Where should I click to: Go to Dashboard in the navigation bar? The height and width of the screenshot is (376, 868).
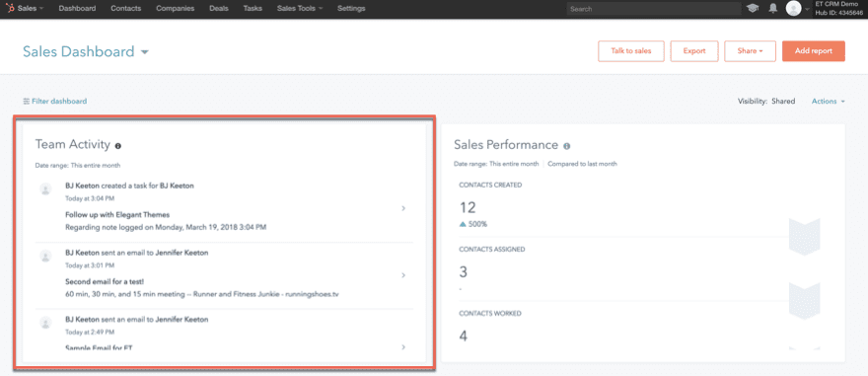tap(77, 8)
